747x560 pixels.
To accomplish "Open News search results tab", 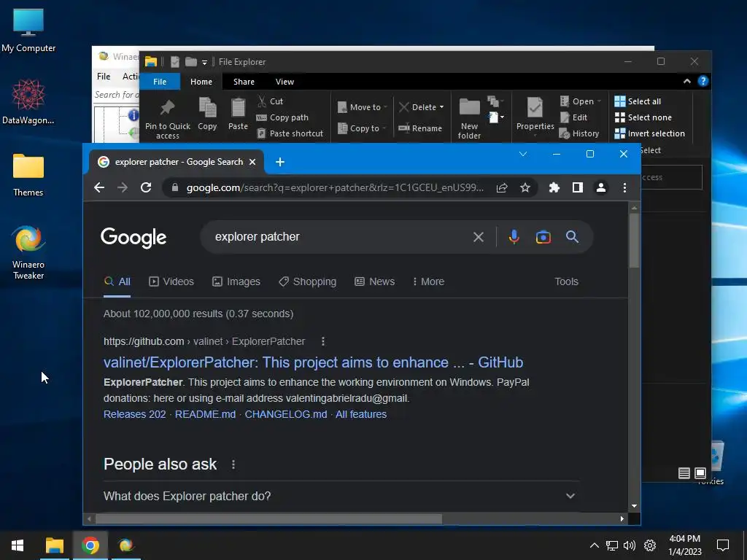I will click(x=374, y=281).
